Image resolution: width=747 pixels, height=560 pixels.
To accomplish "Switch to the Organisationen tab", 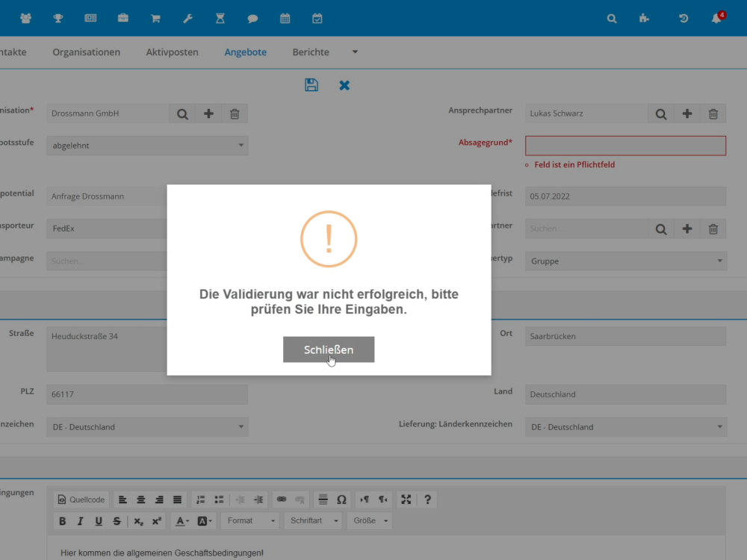I will [86, 52].
